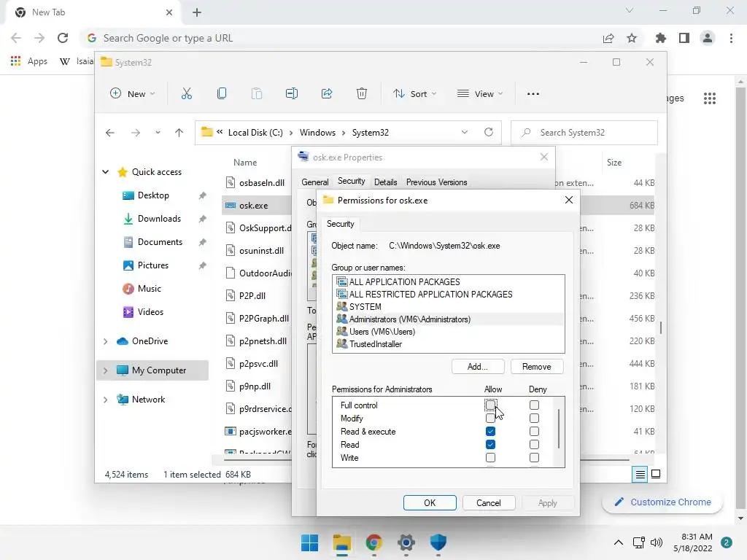This screenshot has width=747, height=560.
Task: Click the share page icon in Chrome address bar
Action: coord(608,38)
